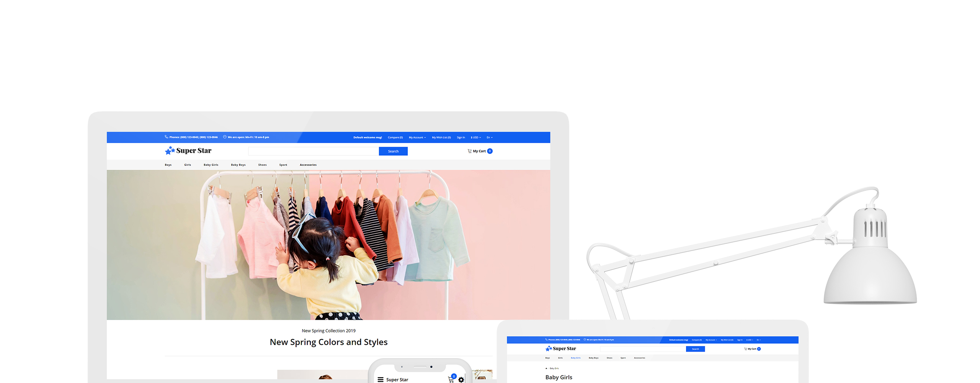Click the New Spring Colors and Styles heading
The image size is (980, 383).
pos(328,342)
